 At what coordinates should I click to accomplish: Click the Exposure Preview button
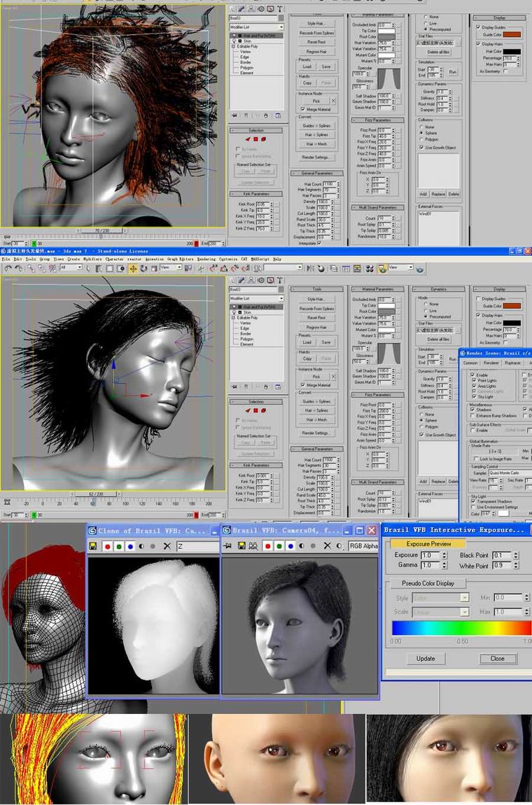pos(428,543)
